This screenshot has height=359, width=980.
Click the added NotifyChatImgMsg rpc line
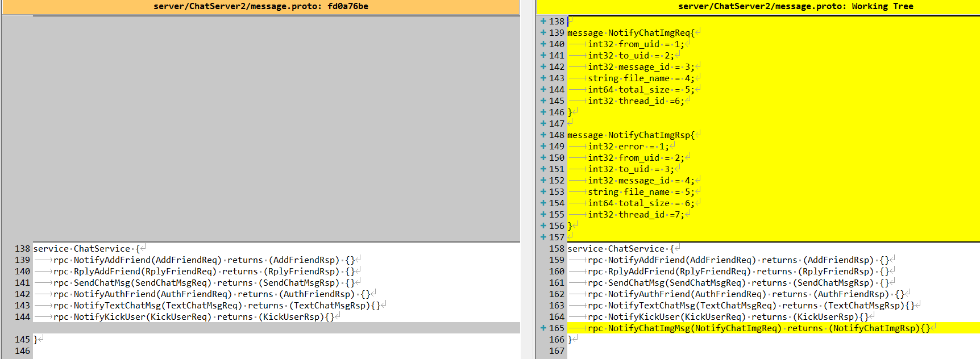coord(758,328)
